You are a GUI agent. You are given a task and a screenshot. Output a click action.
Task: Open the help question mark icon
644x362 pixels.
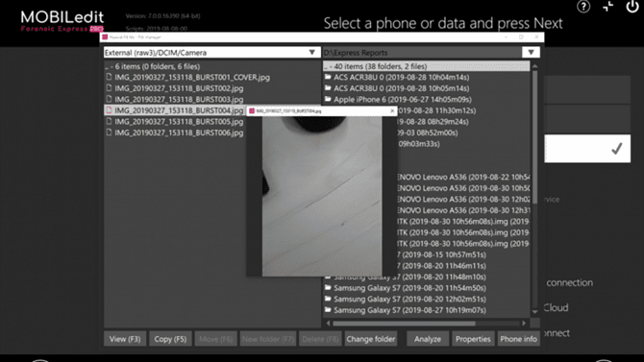coord(583,7)
